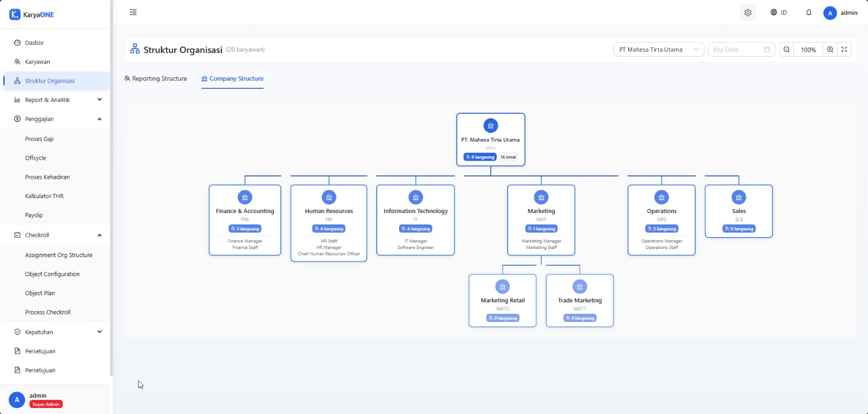Click the "4 langsung" badge in Information Technology
868x414 pixels.
click(x=415, y=229)
